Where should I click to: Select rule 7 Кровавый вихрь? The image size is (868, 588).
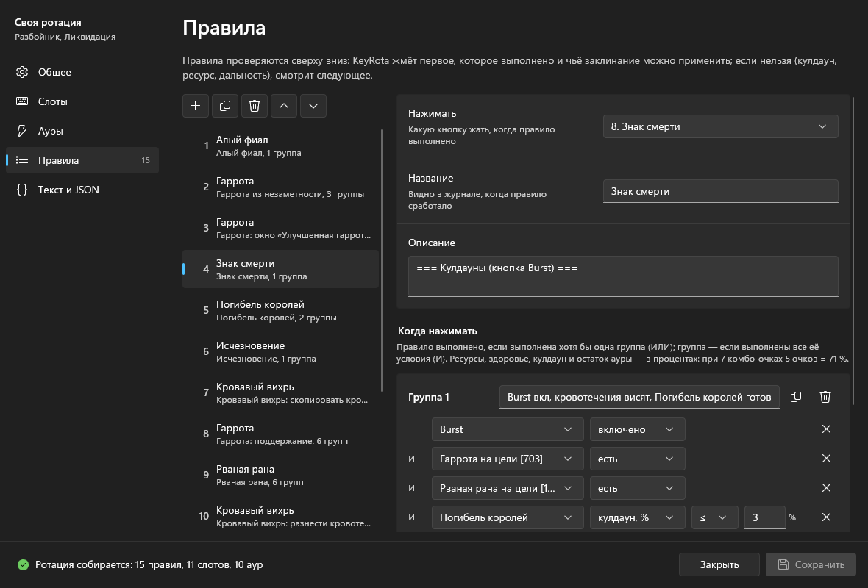click(x=281, y=392)
